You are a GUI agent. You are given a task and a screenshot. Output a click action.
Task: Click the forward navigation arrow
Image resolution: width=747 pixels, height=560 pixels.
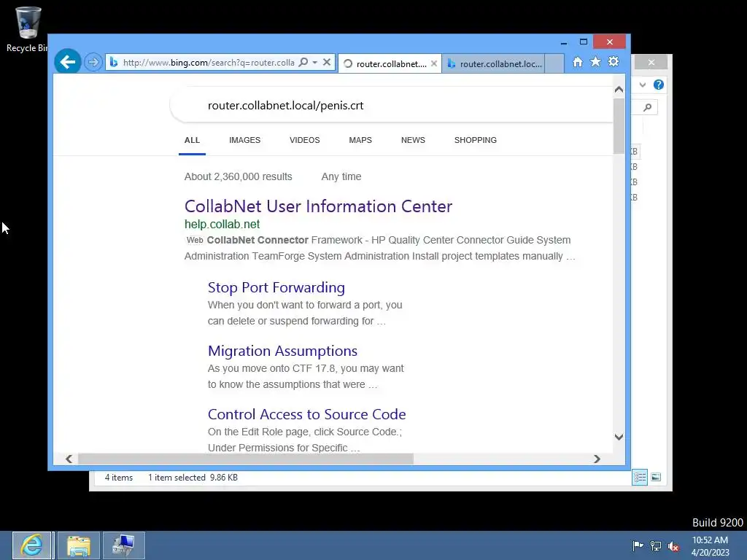(93, 63)
